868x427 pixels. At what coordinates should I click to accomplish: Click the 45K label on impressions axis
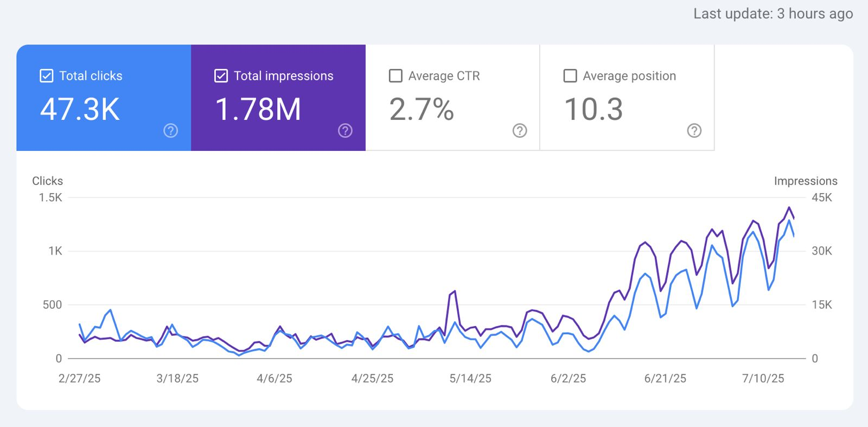click(821, 197)
